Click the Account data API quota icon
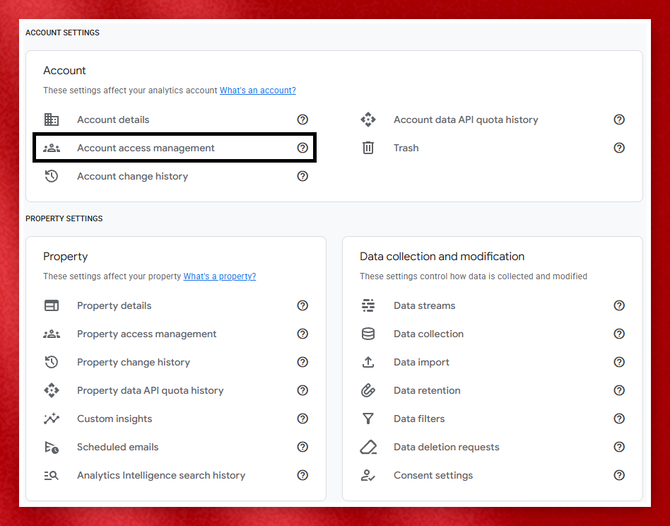Screen dimensions: 670x526 coord(368,120)
